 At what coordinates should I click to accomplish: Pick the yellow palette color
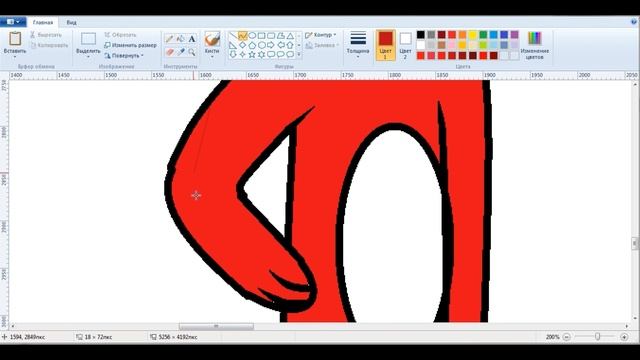(x=473, y=35)
